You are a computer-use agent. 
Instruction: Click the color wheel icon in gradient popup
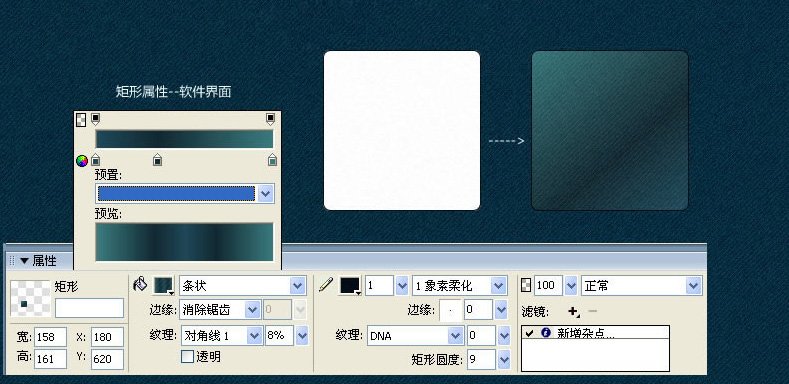(x=82, y=161)
